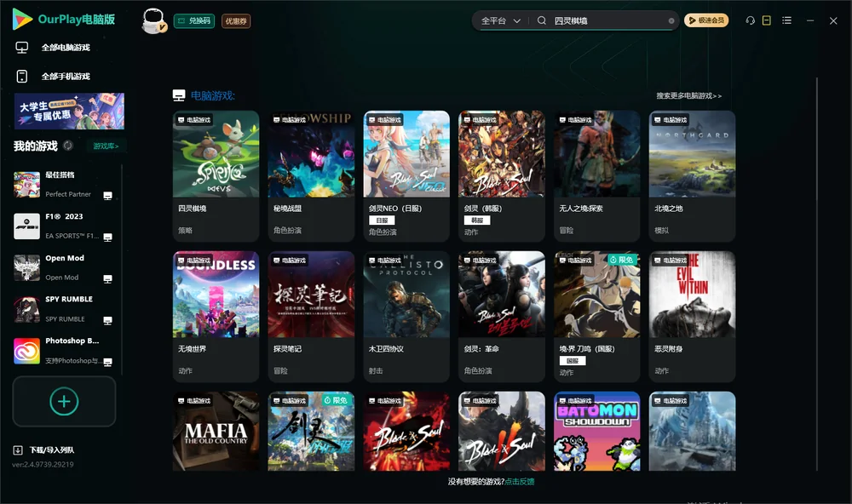Click the 策略 genre label under 四灵棋境
This screenshot has width=852, height=504.
tap(185, 230)
